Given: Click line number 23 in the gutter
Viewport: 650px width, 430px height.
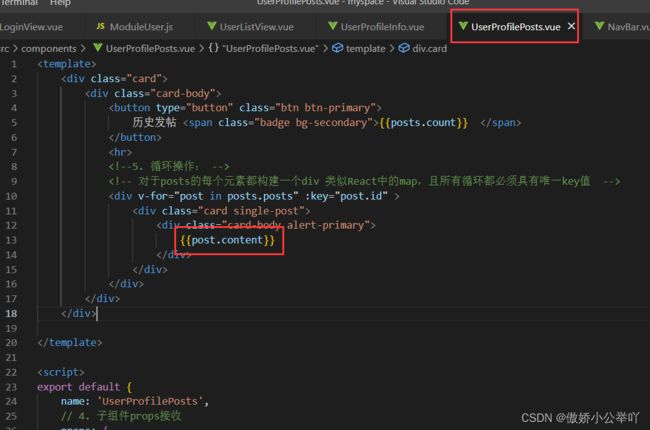Looking at the screenshot, I should pyautogui.click(x=11, y=387).
